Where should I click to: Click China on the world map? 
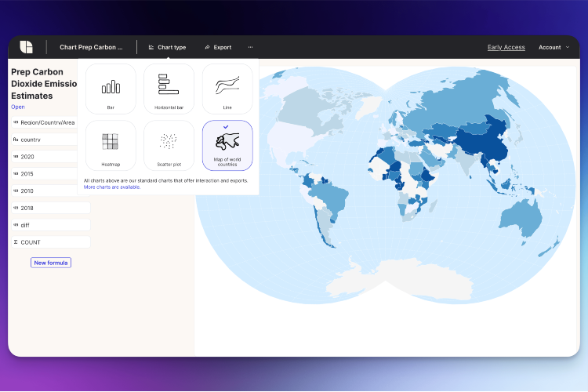pyautogui.click(x=484, y=140)
